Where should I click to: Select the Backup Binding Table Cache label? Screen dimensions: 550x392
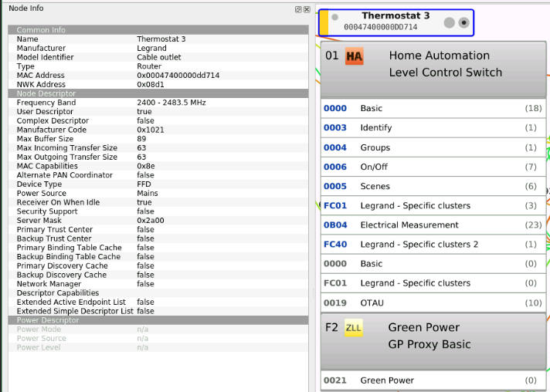[69, 257]
